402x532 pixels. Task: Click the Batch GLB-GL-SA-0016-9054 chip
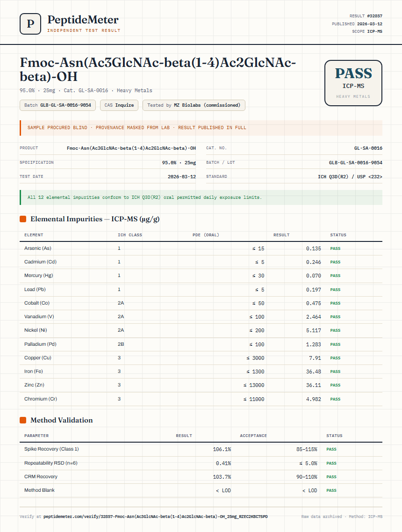57,105
